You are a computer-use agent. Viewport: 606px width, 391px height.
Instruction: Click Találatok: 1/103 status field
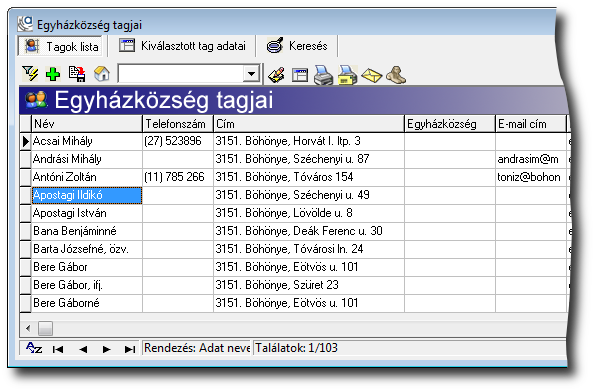[x=410, y=348]
